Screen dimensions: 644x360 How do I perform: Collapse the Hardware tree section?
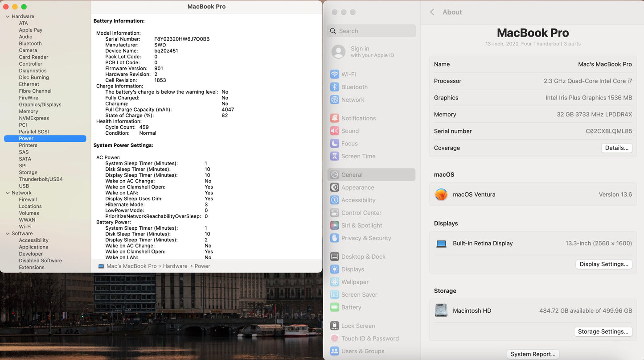click(8, 17)
